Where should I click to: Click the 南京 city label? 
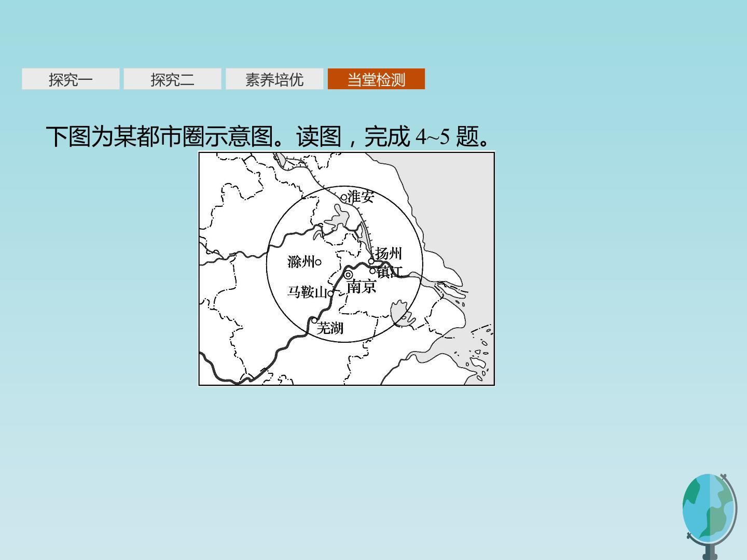click(361, 287)
